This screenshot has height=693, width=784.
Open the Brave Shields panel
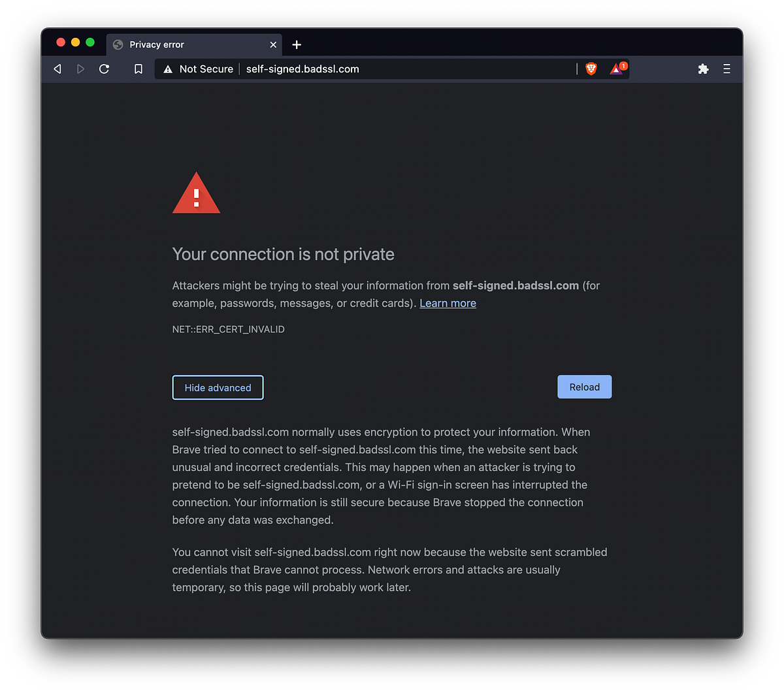coord(591,69)
